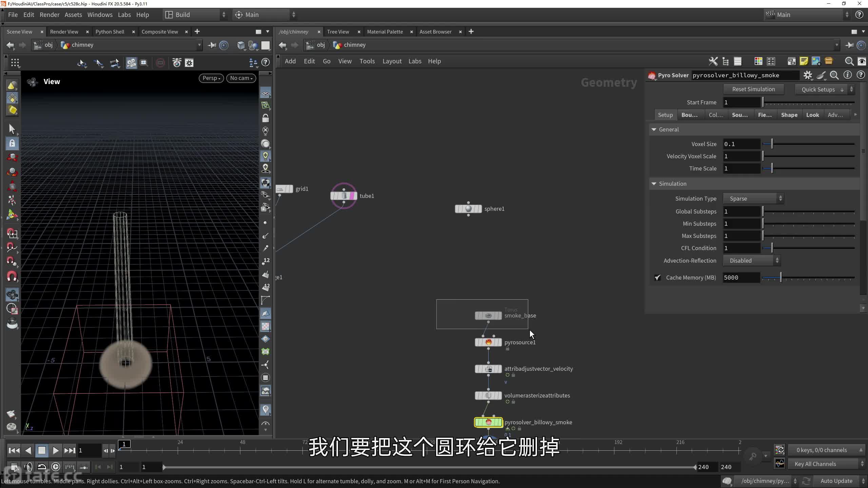Jump to the first frame button
This screenshot has height=488, width=868.
point(14,450)
